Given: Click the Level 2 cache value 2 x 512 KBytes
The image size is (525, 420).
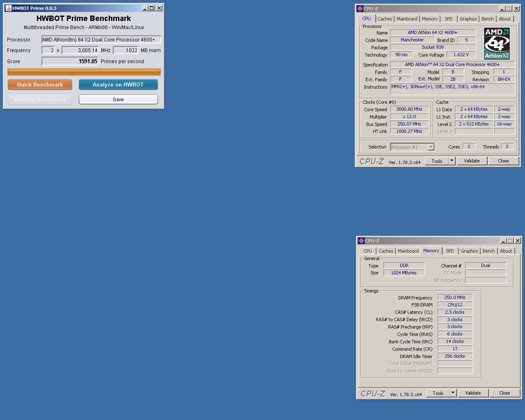Looking at the screenshot, I should 474,124.
